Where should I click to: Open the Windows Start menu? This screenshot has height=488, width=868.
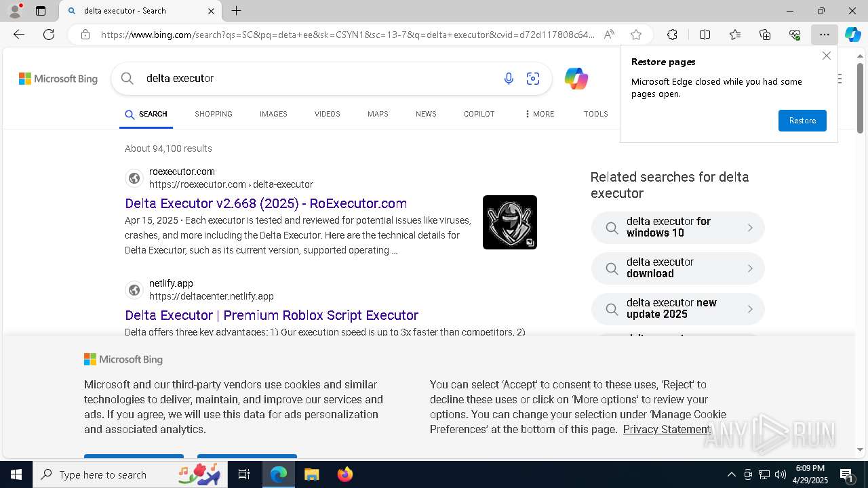(16, 474)
